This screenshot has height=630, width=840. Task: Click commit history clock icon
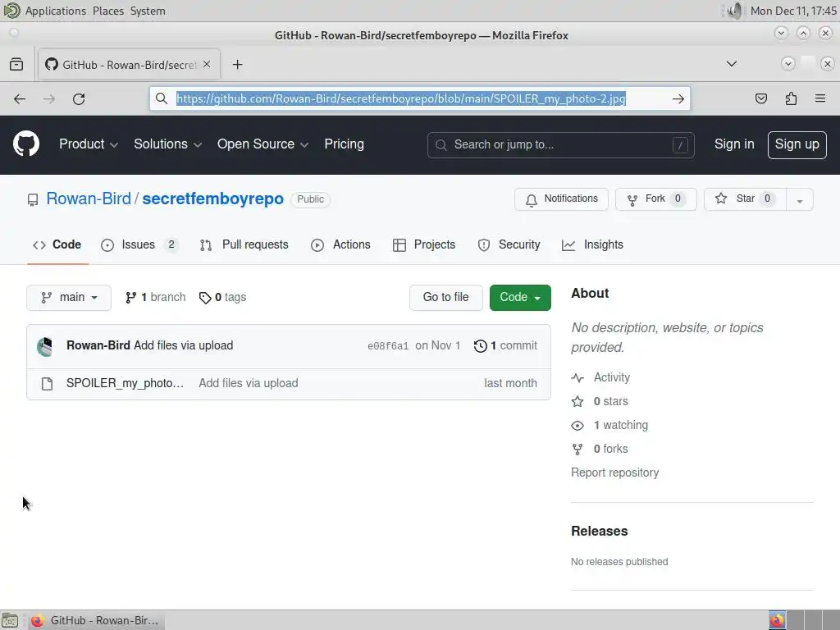coord(481,346)
